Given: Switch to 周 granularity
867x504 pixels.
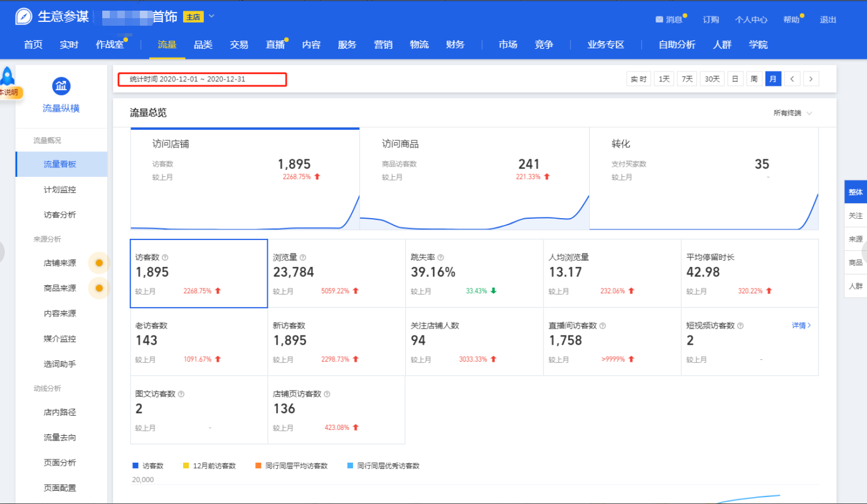Looking at the screenshot, I should click(x=753, y=79).
